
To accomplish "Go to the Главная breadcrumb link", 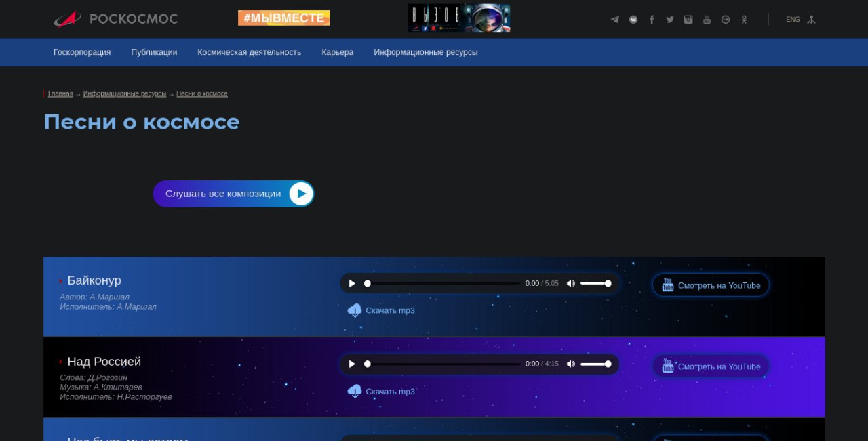I will [x=60, y=93].
